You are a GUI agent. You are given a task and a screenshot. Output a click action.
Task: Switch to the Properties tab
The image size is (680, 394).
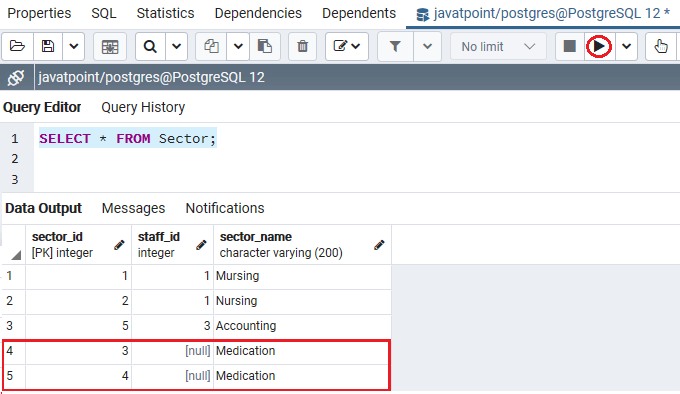tap(39, 13)
